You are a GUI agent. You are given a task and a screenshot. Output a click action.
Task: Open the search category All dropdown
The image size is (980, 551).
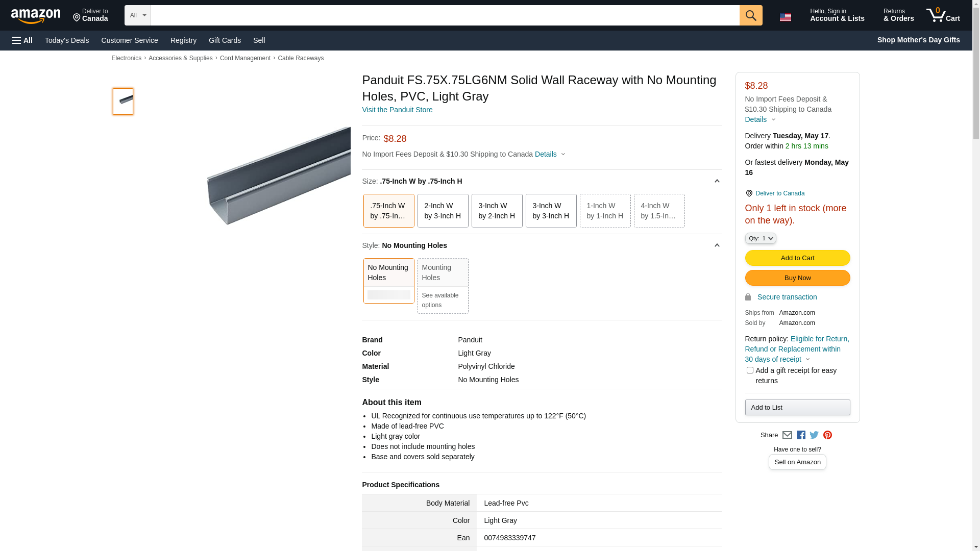(x=137, y=15)
